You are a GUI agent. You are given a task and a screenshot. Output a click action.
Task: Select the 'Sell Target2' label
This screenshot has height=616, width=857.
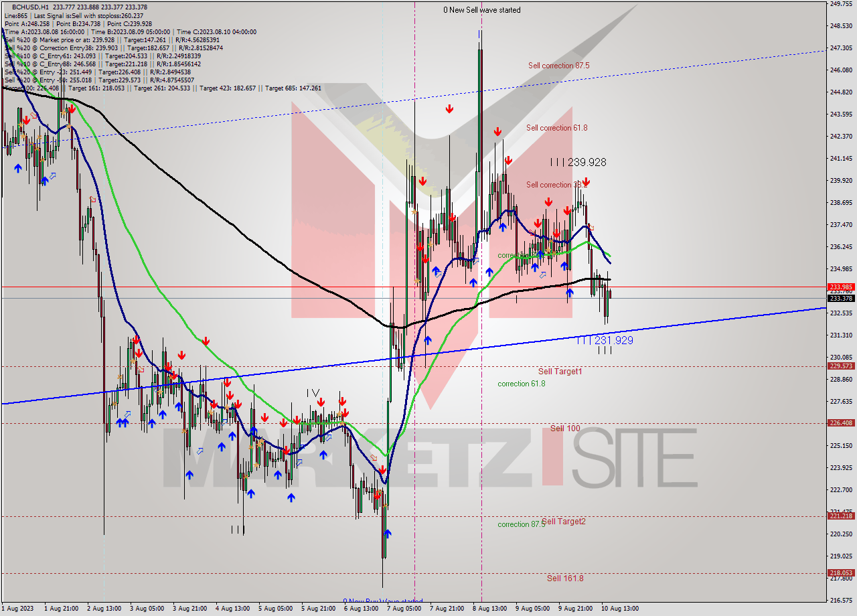point(564,521)
